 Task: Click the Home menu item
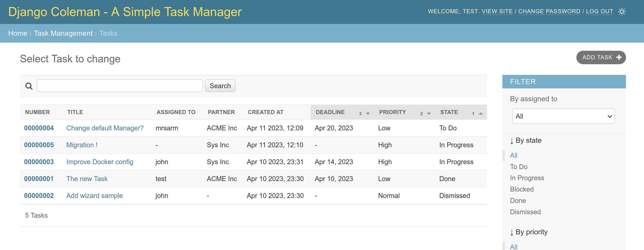pyautogui.click(x=17, y=33)
